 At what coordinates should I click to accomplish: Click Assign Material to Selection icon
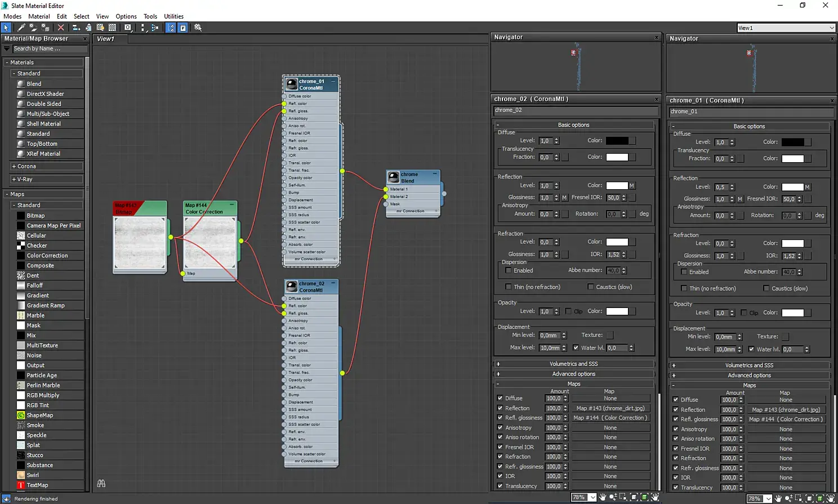click(46, 28)
